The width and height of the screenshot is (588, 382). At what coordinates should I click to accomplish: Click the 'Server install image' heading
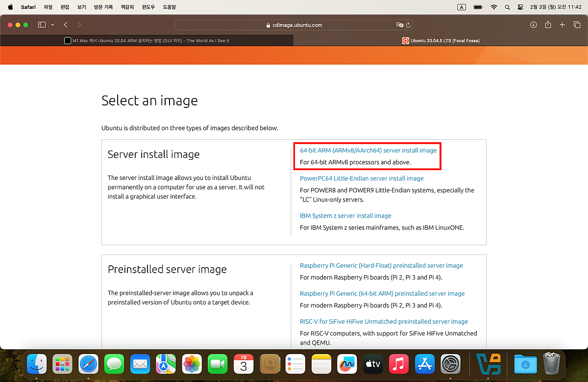pyautogui.click(x=153, y=154)
